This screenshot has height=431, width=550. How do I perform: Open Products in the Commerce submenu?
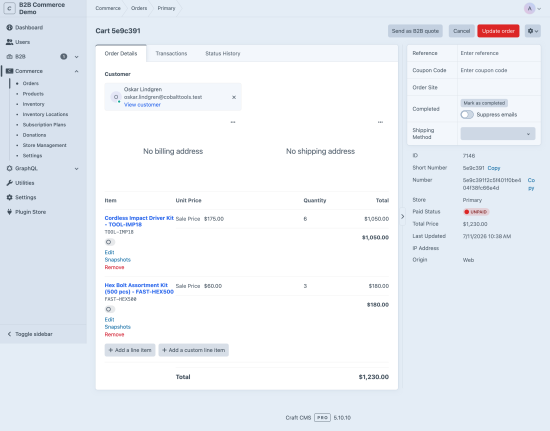point(33,94)
